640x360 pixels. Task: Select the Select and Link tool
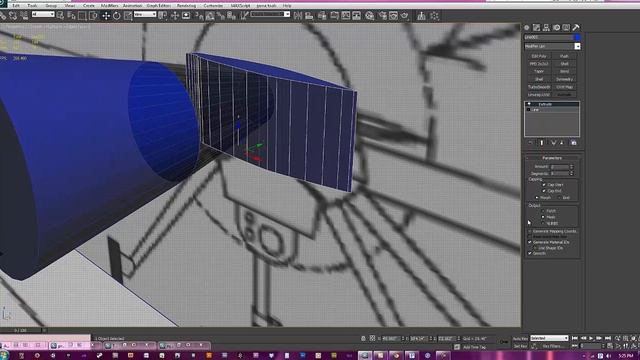(2, 16)
